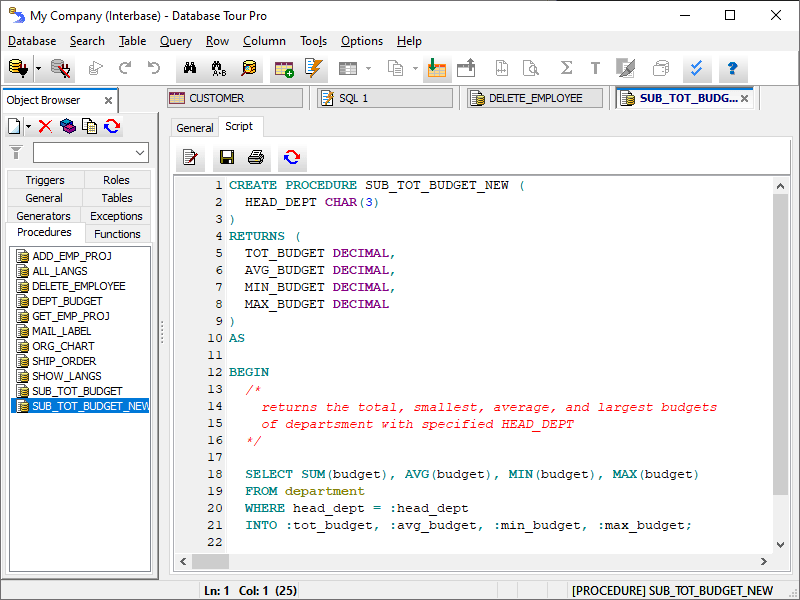Switch to the CUSTOMER window tab

click(x=234, y=98)
